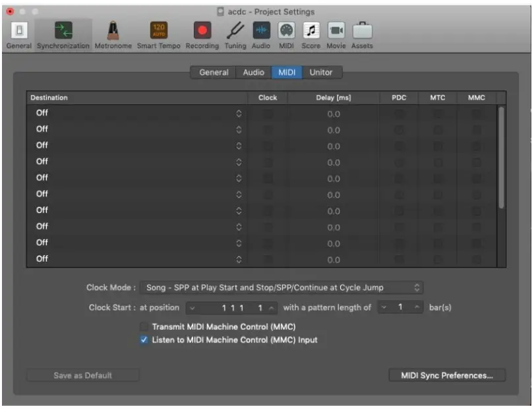Uncheck Listen to MIDI Machine Control Input
This screenshot has height=409, width=532.
click(144, 340)
